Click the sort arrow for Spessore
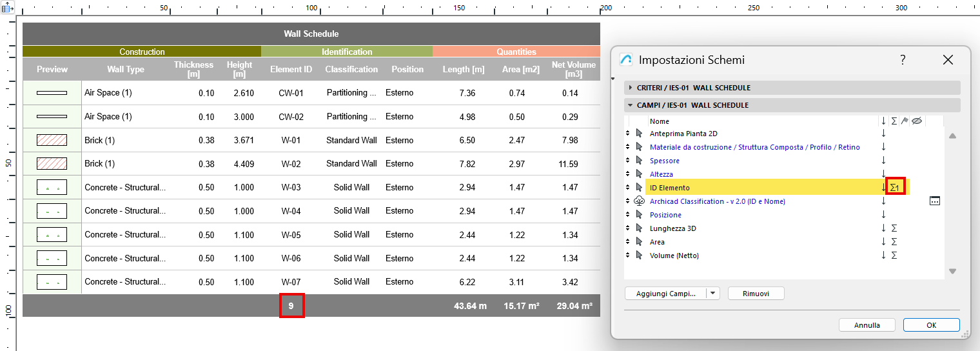This screenshot has height=351, width=980. (x=883, y=161)
